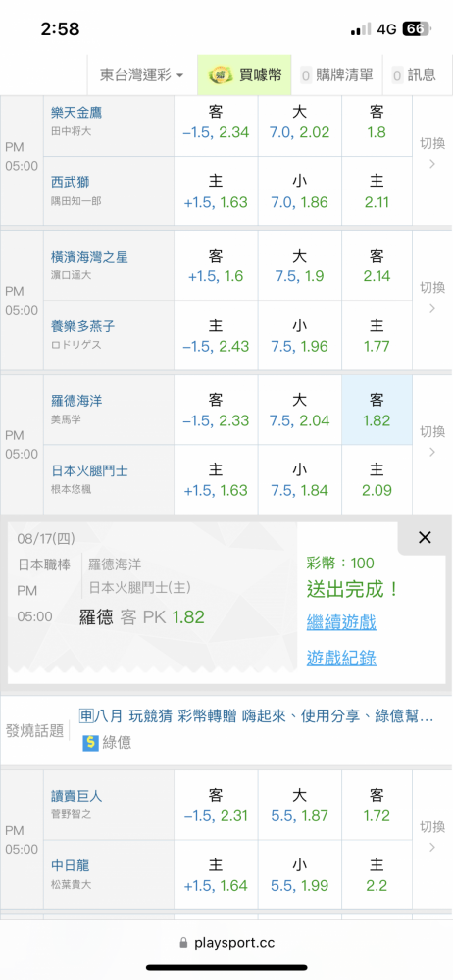Click the 申 badge icon in 發燒話題
Image resolution: width=453 pixels, height=980 pixels.
coord(85,716)
